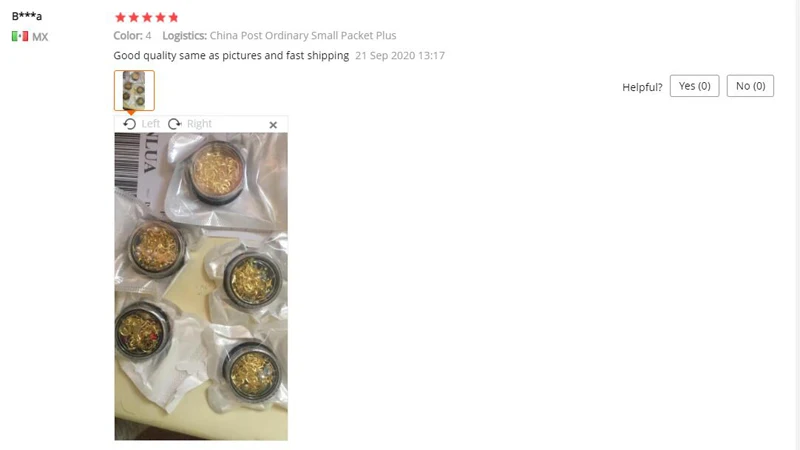Select the 'Right' rotation text label
The width and height of the screenshot is (800, 450).
tap(199, 124)
